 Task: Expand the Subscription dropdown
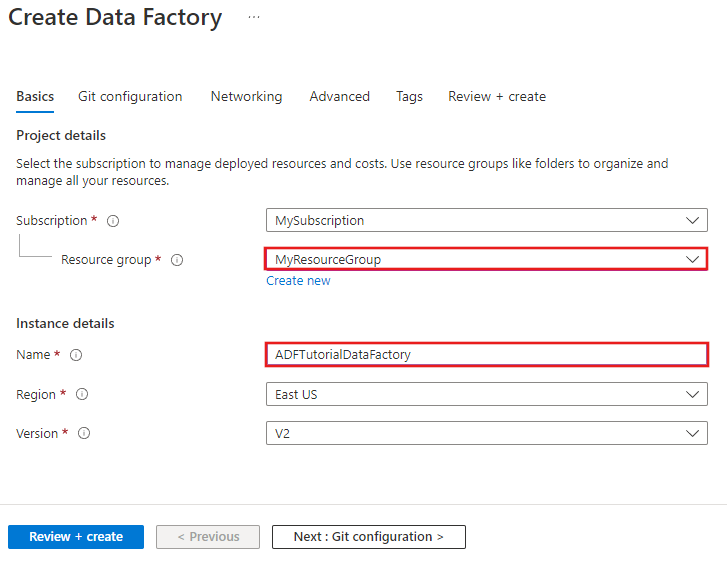pyautogui.click(x=486, y=220)
